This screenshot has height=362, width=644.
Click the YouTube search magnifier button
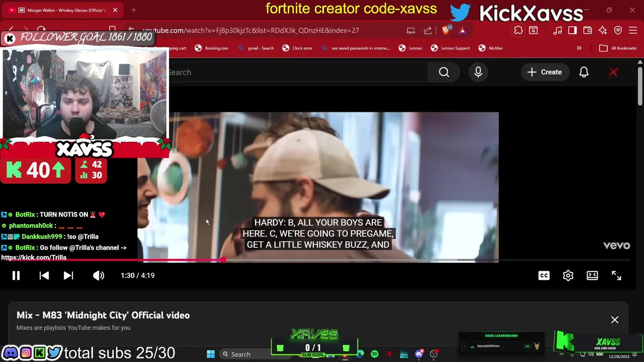pos(444,72)
